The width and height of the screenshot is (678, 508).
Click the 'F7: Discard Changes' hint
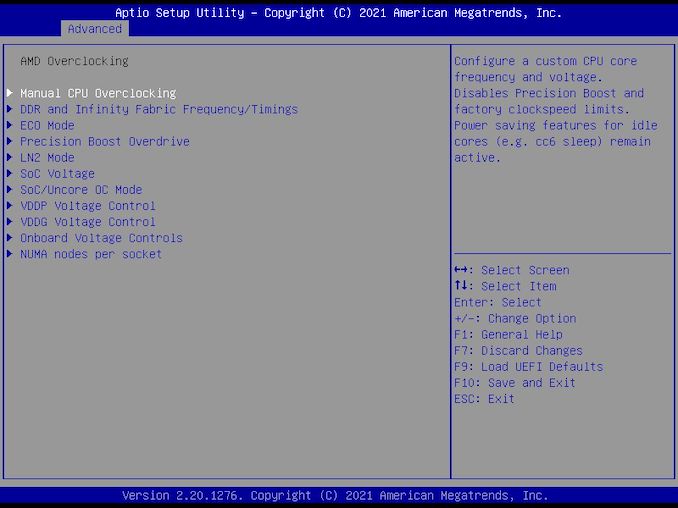[x=518, y=351]
